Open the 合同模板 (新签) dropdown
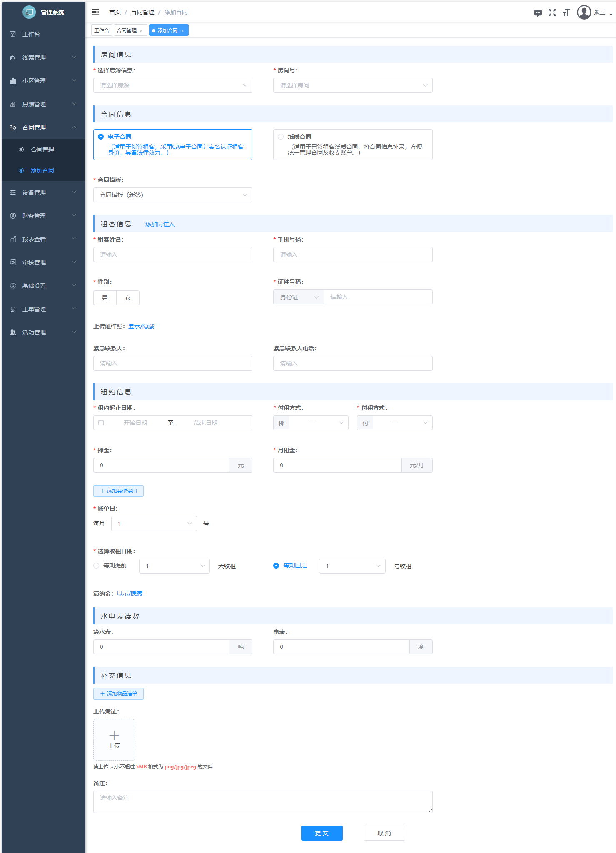This screenshot has width=616, height=853. [x=172, y=195]
